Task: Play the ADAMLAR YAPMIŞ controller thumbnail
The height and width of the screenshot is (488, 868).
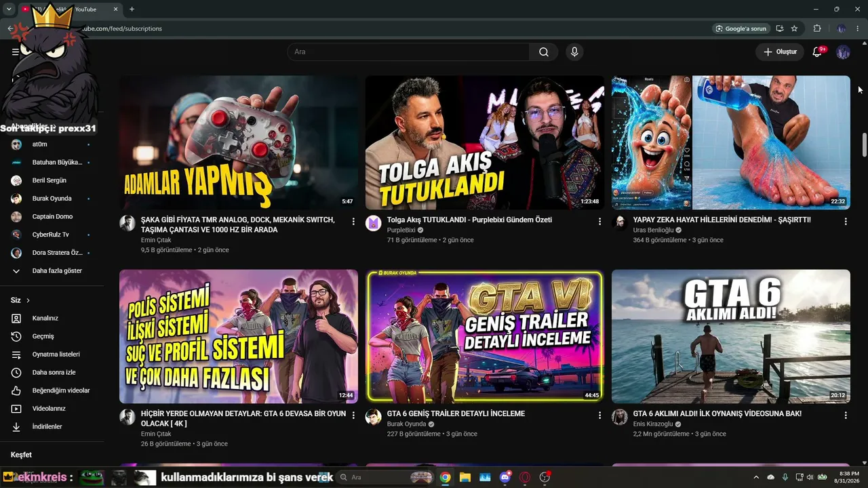Action: tap(239, 142)
